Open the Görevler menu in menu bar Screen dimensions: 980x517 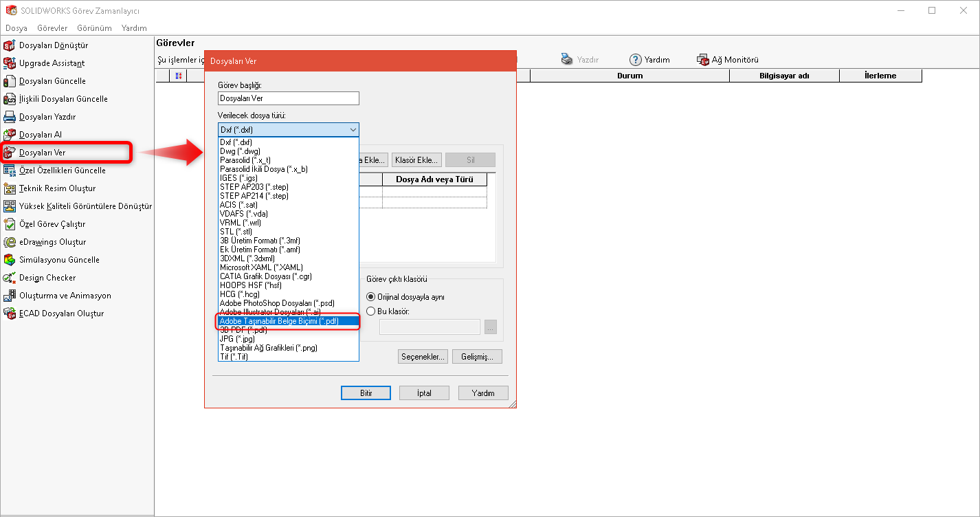pos(52,28)
